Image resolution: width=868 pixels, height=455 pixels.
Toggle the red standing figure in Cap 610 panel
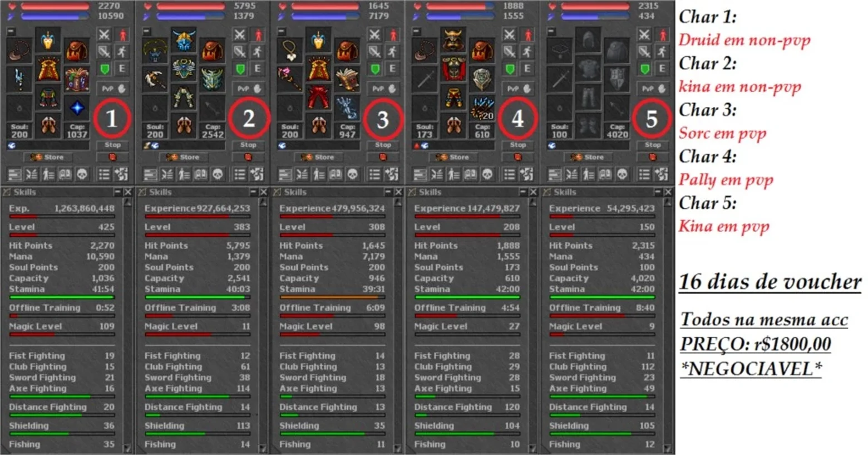528,35
